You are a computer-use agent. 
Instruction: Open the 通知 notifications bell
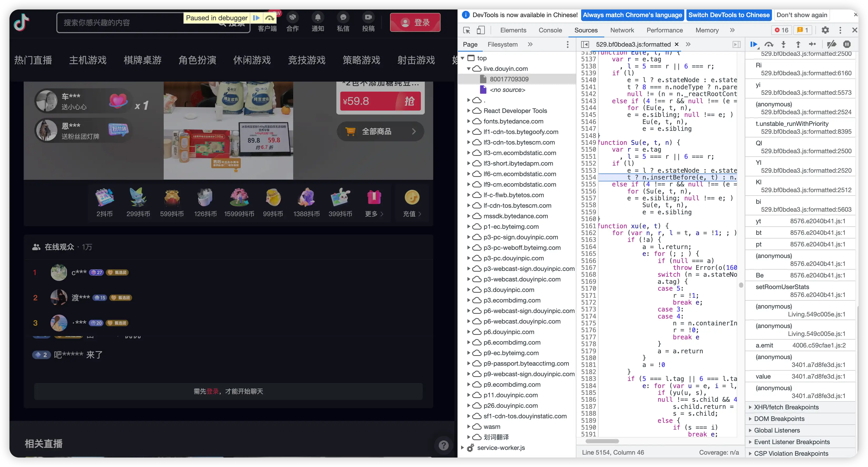317,22
